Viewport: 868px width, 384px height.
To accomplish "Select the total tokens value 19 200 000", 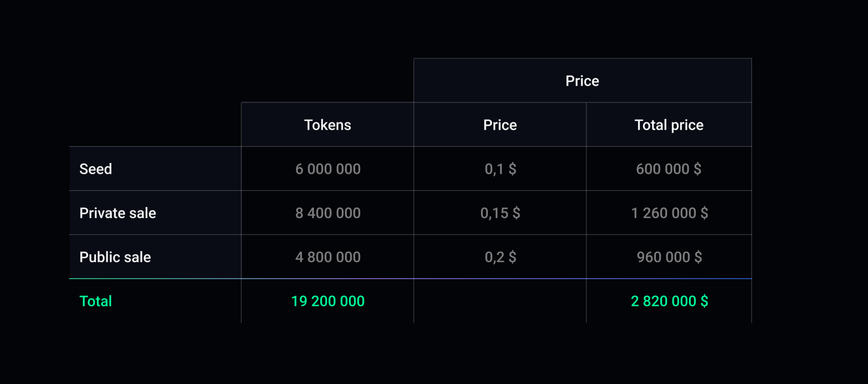I will coord(328,301).
